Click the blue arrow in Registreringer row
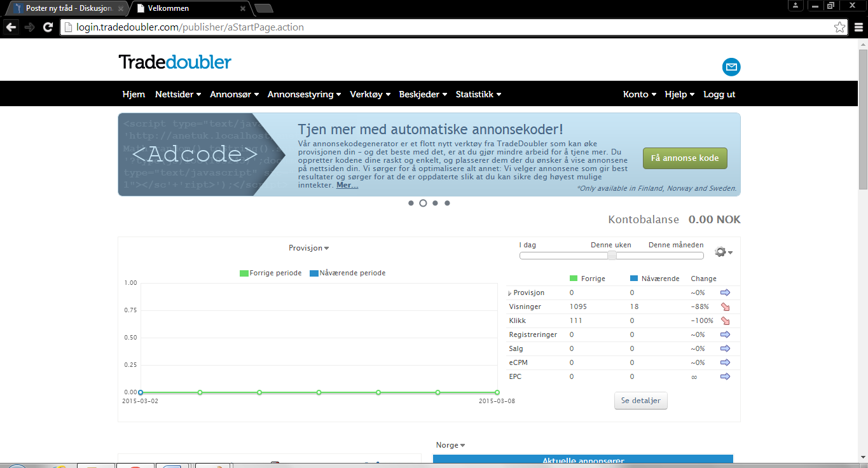 point(725,334)
